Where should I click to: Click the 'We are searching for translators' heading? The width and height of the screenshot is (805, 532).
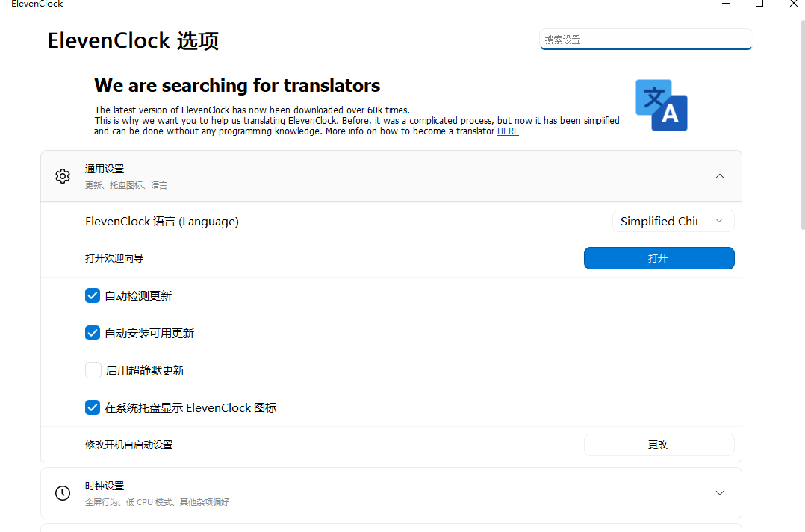click(x=237, y=85)
